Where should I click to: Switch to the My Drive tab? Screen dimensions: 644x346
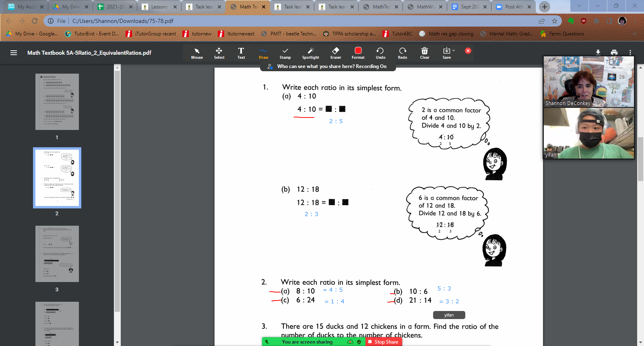(71, 7)
